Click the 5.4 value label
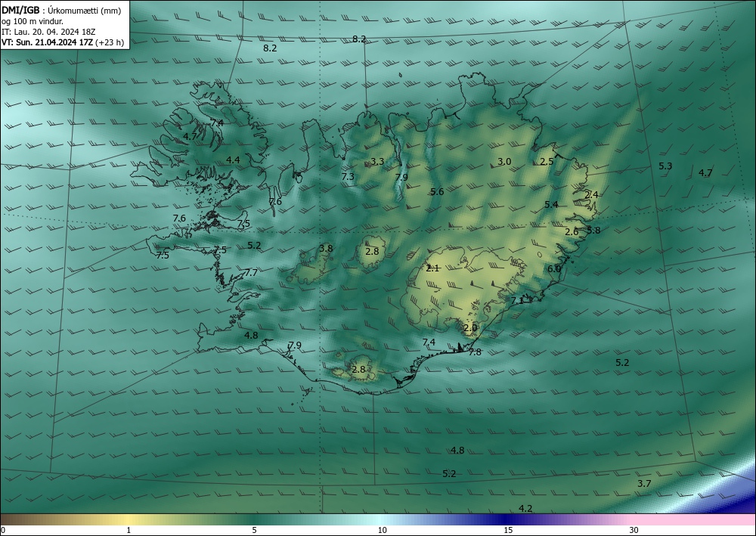Screen dimensions: 756x536 pyautogui.click(x=551, y=204)
